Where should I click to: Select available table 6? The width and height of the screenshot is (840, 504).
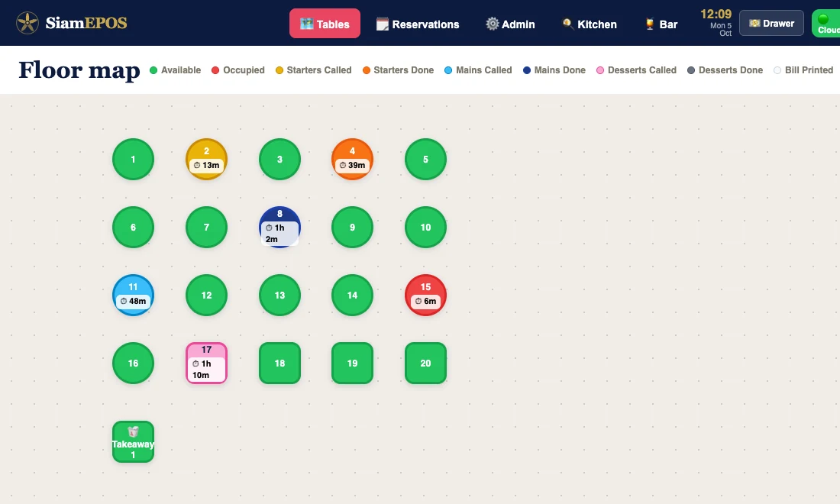tap(134, 227)
